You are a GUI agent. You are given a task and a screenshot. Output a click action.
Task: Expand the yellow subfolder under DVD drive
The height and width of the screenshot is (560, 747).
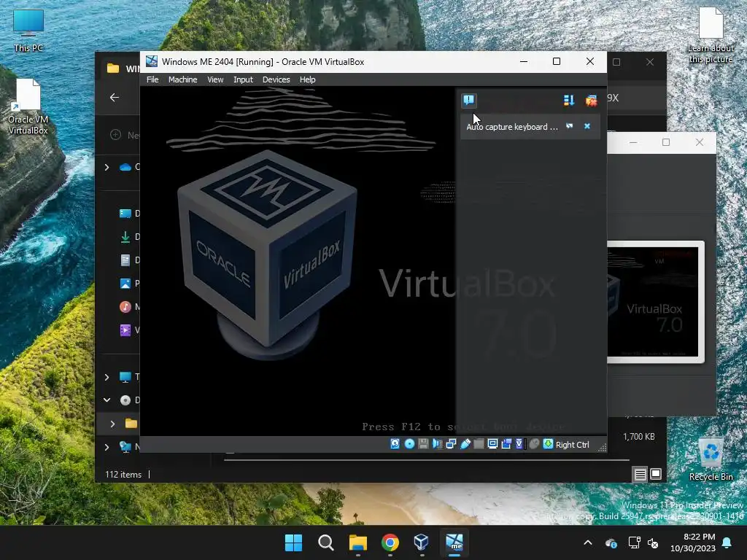[x=112, y=424]
